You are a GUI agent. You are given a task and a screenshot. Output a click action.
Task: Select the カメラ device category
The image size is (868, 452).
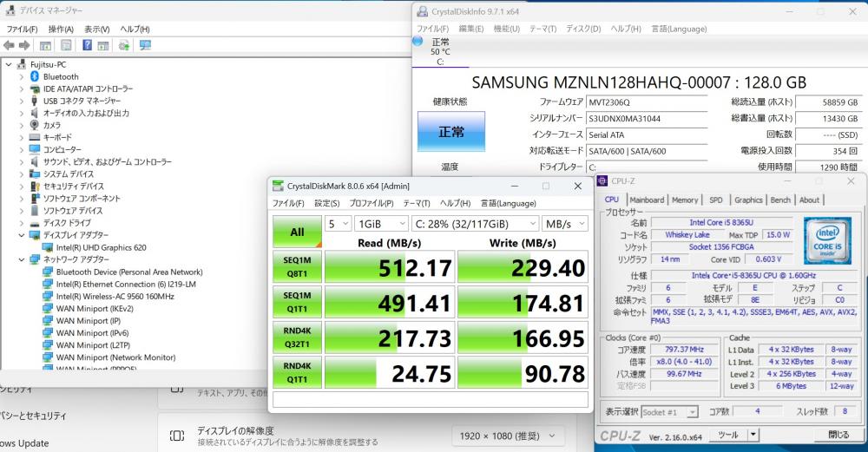(52, 125)
